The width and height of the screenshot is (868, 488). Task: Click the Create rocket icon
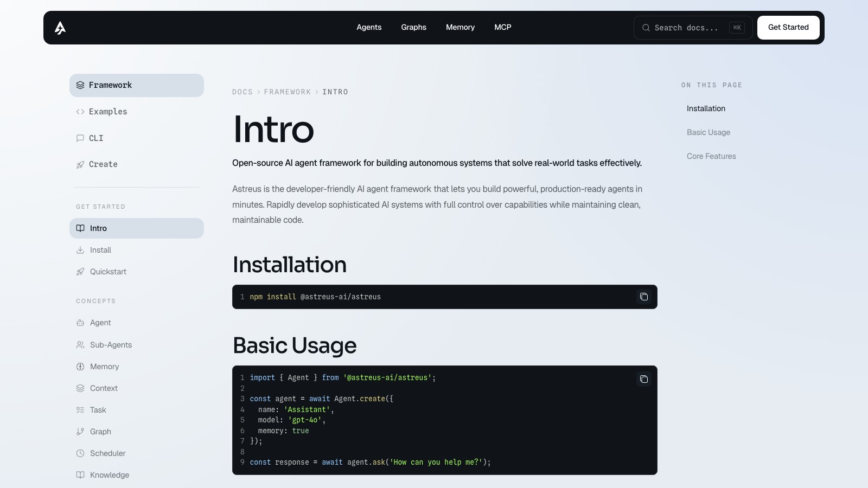(x=80, y=164)
